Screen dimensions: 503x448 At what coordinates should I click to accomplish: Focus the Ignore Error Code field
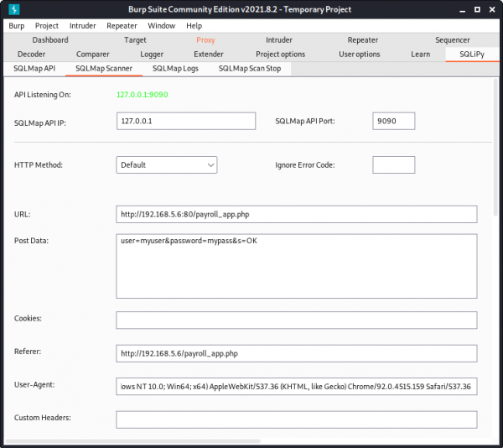coord(393,165)
